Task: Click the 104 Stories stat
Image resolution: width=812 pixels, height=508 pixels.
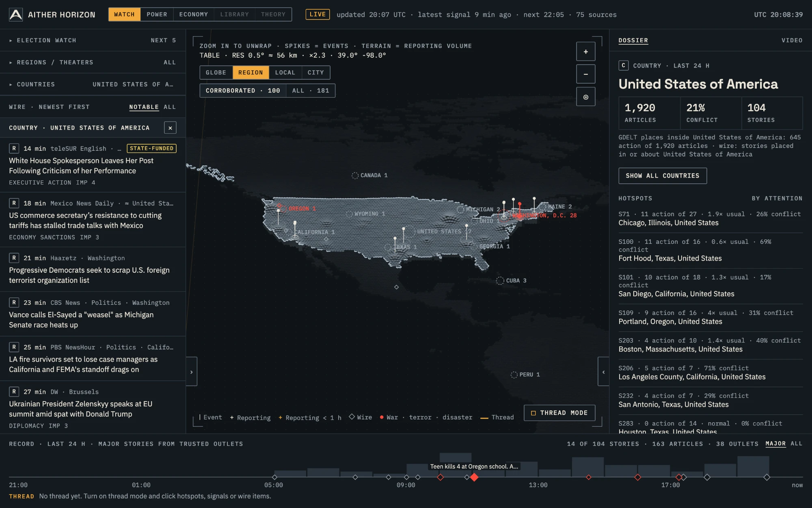Action: [772, 113]
